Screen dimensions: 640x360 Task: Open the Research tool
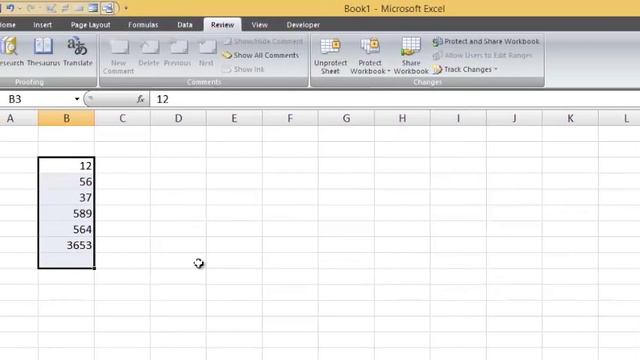pos(11,51)
